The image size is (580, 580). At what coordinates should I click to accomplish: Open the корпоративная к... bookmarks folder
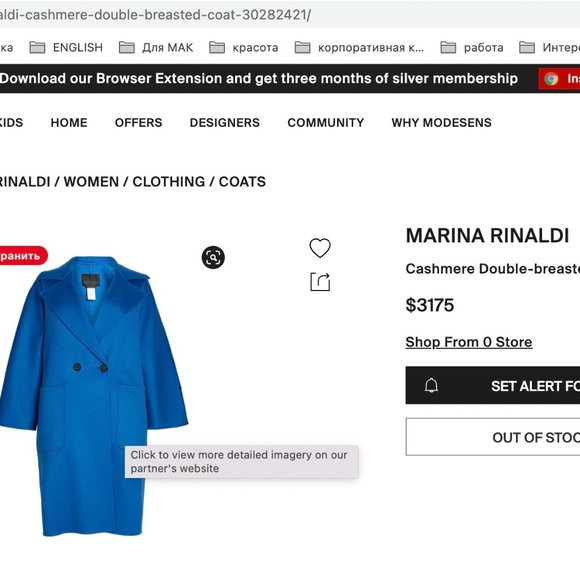click(360, 47)
